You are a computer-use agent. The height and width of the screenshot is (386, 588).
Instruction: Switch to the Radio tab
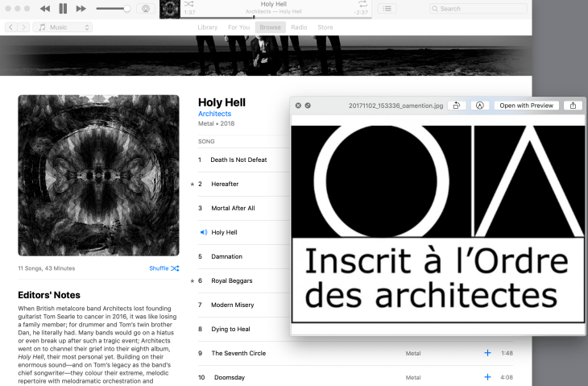pyautogui.click(x=298, y=27)
